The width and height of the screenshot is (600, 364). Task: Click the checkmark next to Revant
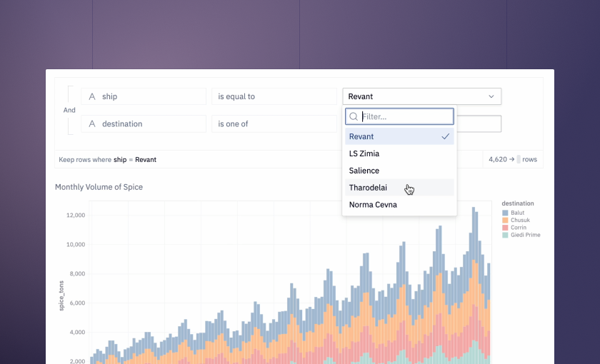coord(446,136)
